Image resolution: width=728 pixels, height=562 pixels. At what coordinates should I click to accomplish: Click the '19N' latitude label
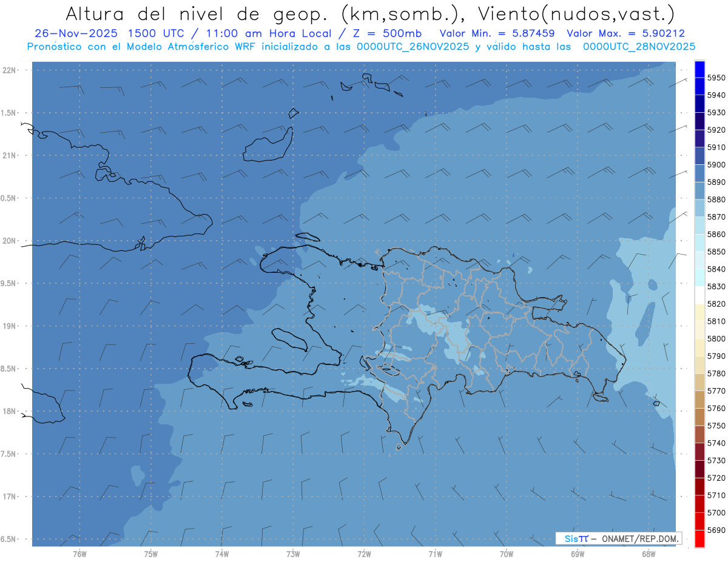click(10, 326)
